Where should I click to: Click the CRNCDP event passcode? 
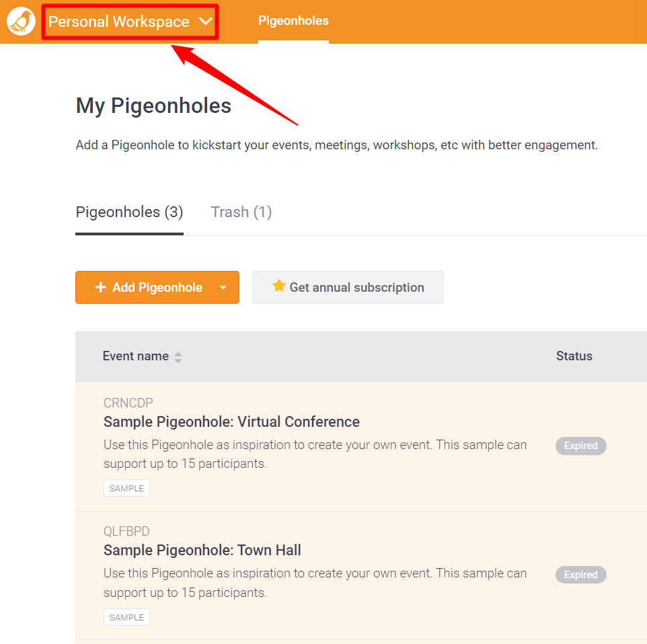pyautogui.click(x=128, y=403)
